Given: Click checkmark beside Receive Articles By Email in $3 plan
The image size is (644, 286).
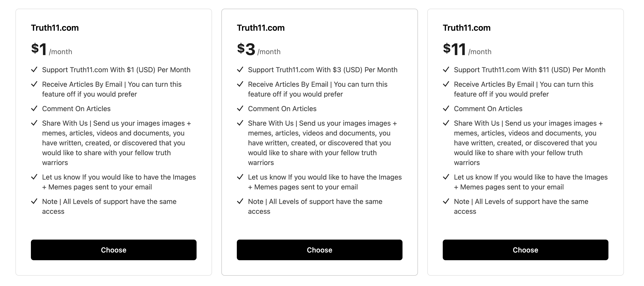Looking at the screenshot, I should click(240, 84).
